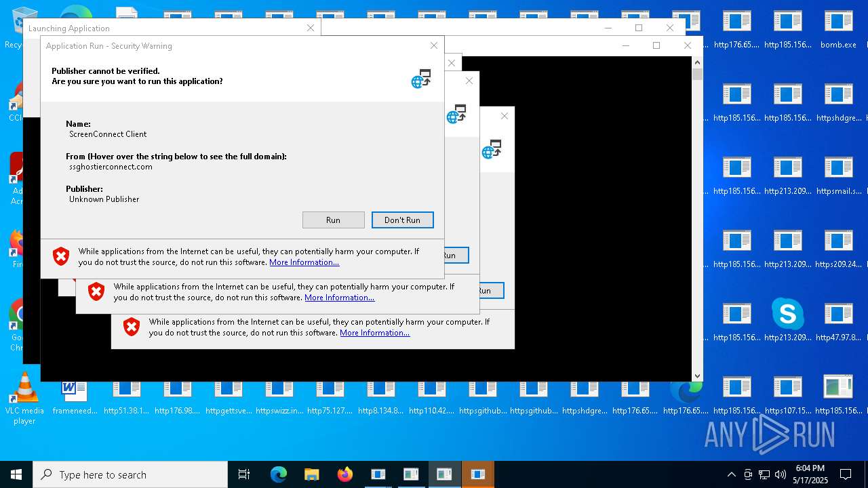Show hidden system tray icons
868x488 pixels.
click(x=731, y=474)
